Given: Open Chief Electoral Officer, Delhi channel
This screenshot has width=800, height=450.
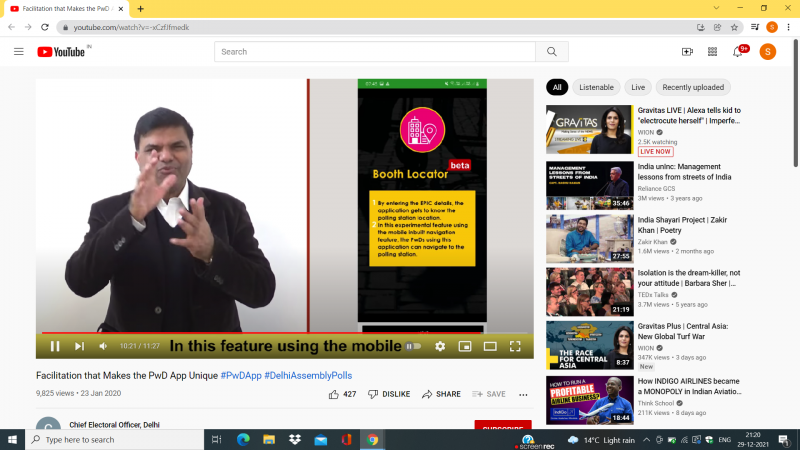Looking at the screenshot, I should point(114,424).
